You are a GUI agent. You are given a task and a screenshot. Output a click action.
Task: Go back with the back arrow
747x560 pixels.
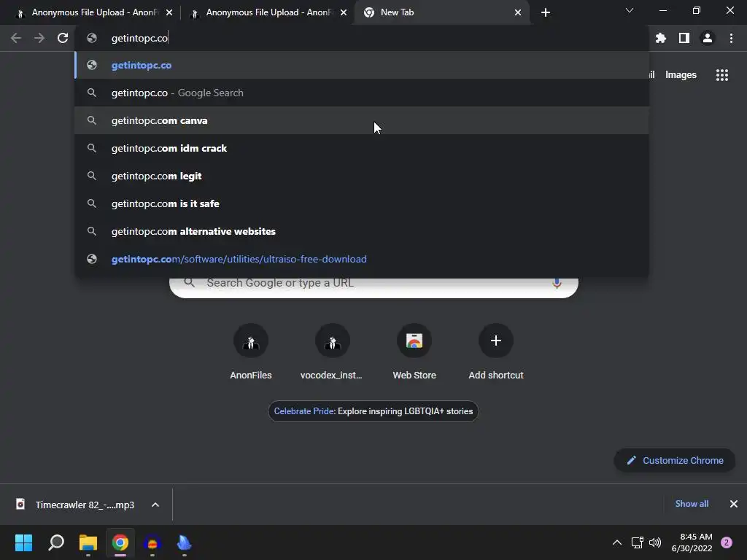16,38
